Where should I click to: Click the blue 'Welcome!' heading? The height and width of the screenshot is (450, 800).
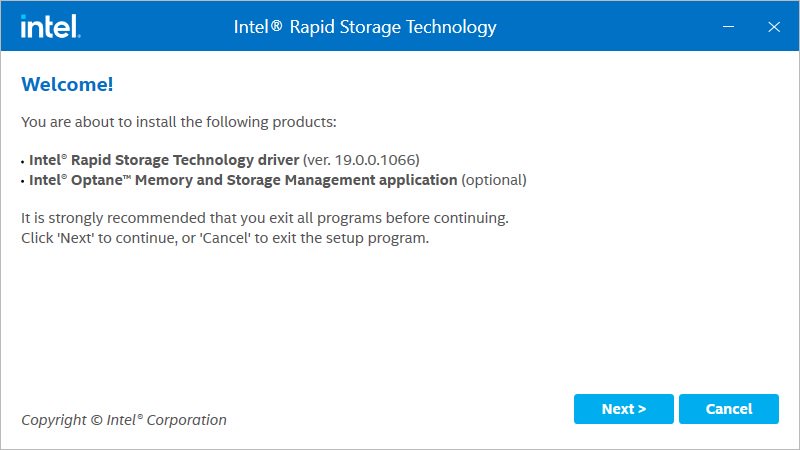coord(67,84)
